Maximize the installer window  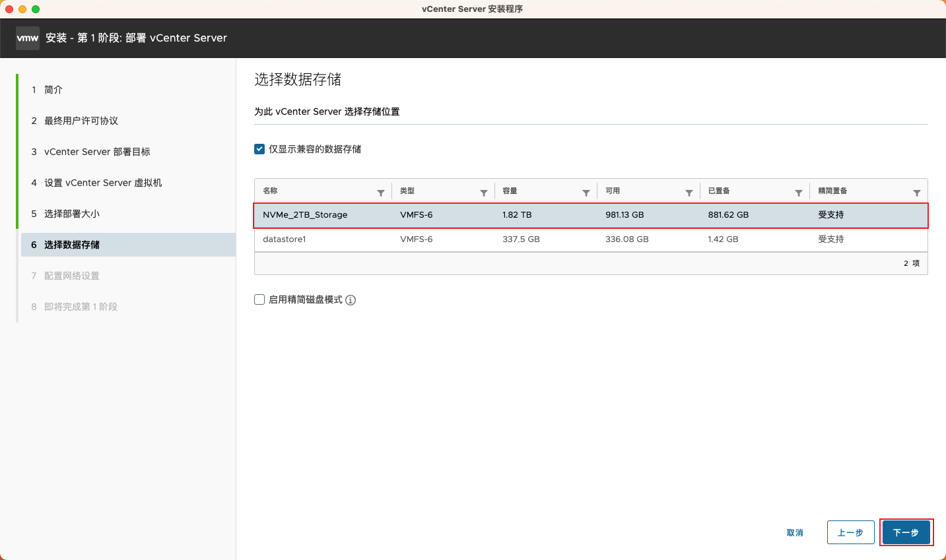pyautogui.click(x=36, y=9)
